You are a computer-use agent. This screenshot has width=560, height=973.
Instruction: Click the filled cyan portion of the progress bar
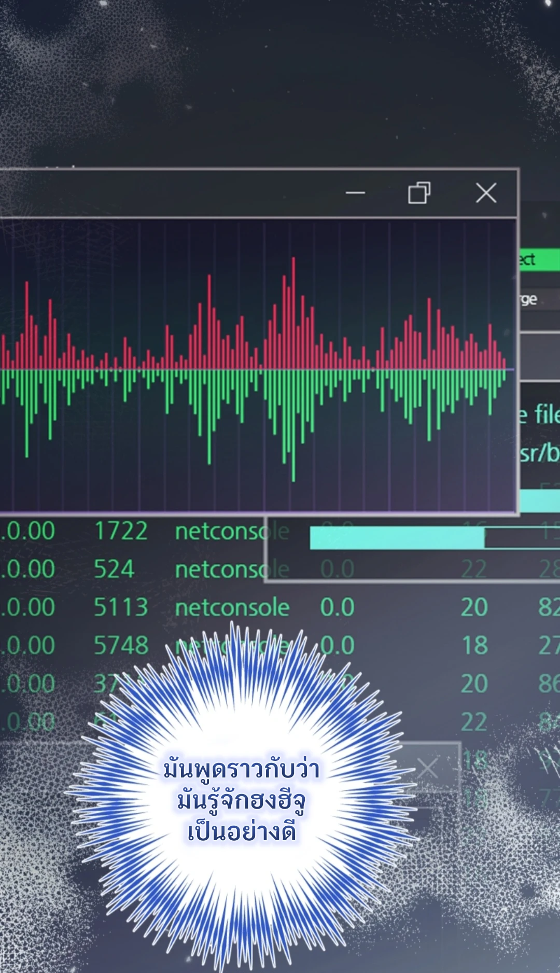click(397, 538)
